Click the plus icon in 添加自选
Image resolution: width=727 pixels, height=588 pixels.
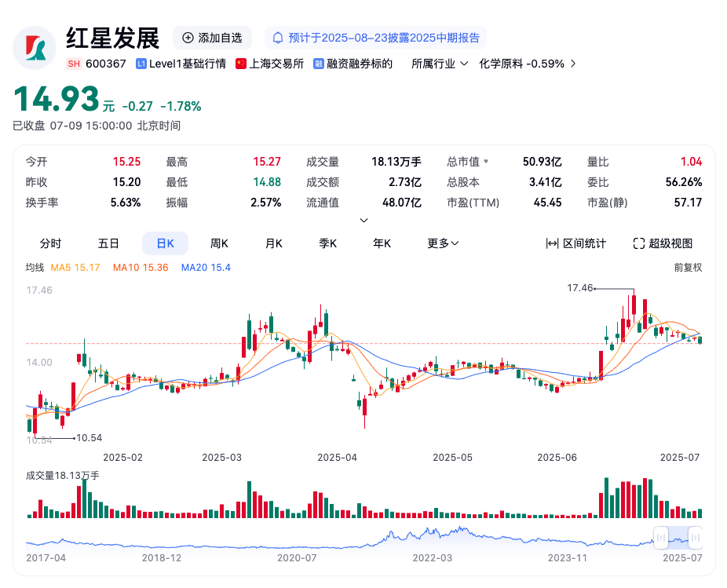tap(188, 38)
